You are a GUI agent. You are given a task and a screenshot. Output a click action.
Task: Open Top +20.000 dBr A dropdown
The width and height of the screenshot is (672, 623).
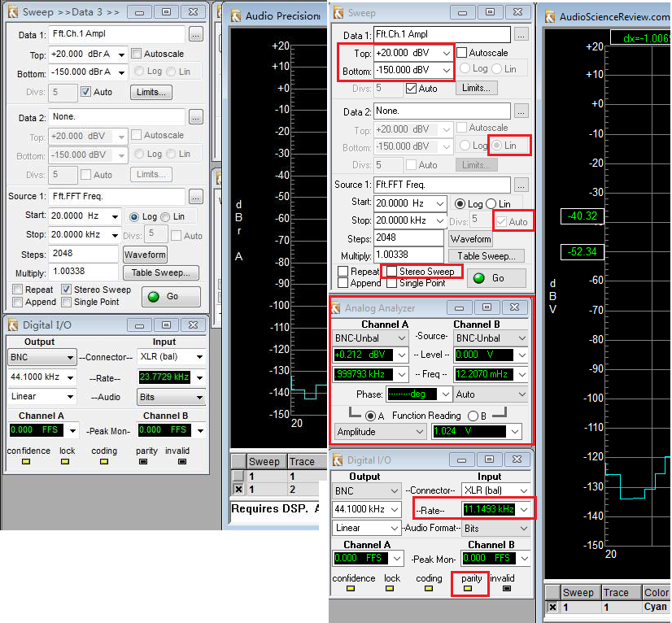pyautogui.click(x=122, y=54)
